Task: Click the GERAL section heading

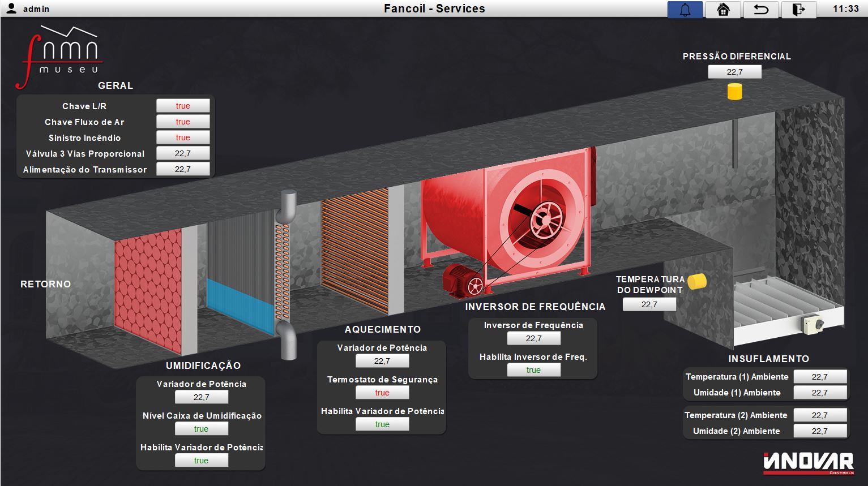Action: (x=116, y=85)
